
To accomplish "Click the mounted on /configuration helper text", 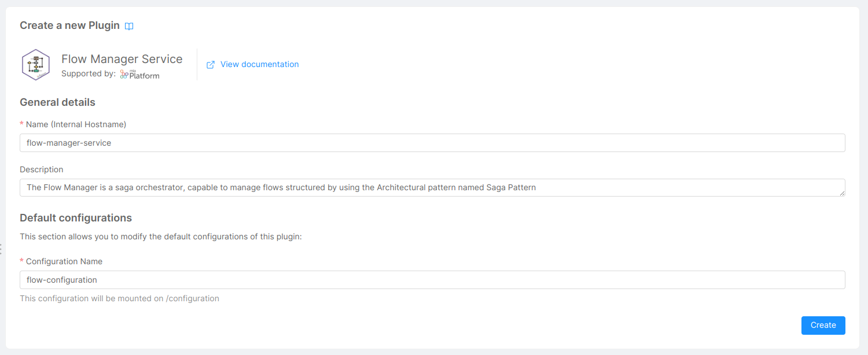I will tap(119, 298).
